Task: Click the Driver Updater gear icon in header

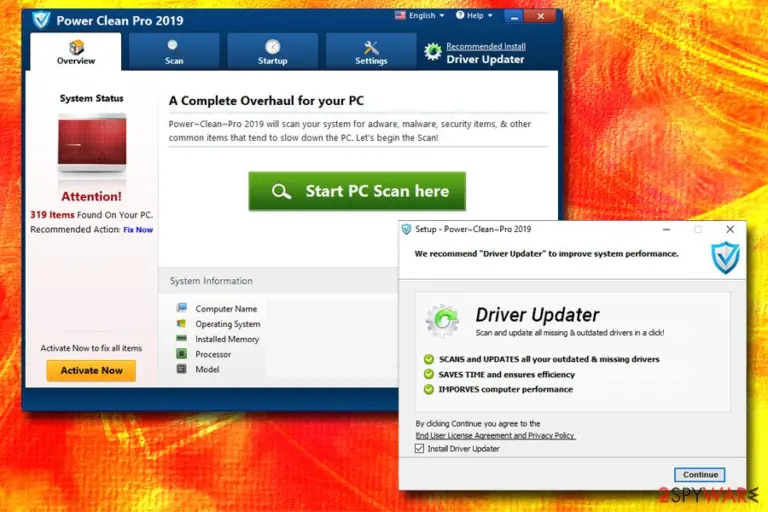Action: [x=432, y=51]
